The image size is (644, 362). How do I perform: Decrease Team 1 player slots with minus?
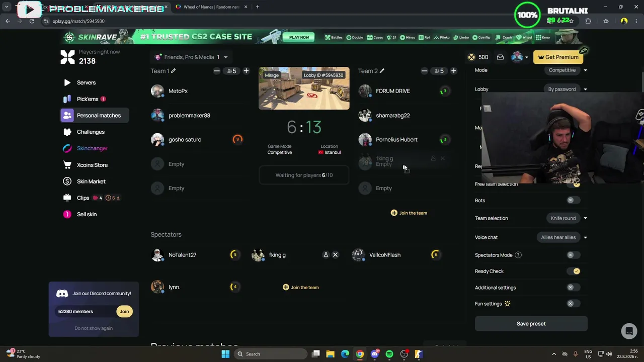tap(216, 71)
